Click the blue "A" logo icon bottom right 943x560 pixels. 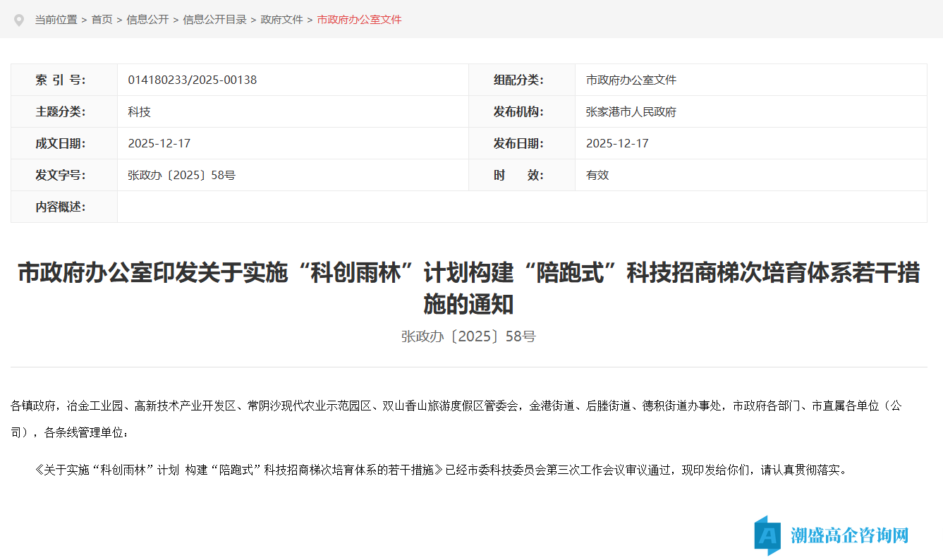[x=769, y=536]
